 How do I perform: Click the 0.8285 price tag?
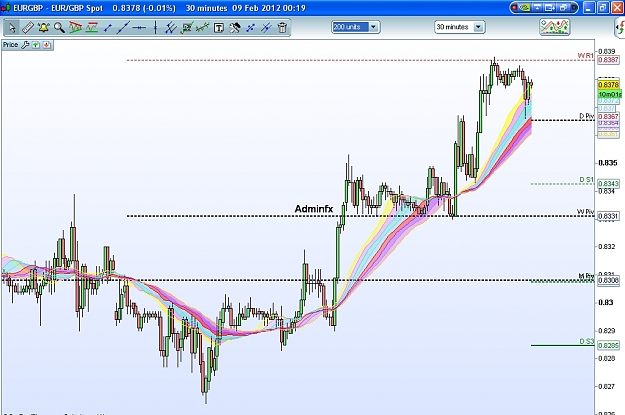[608, 345]
